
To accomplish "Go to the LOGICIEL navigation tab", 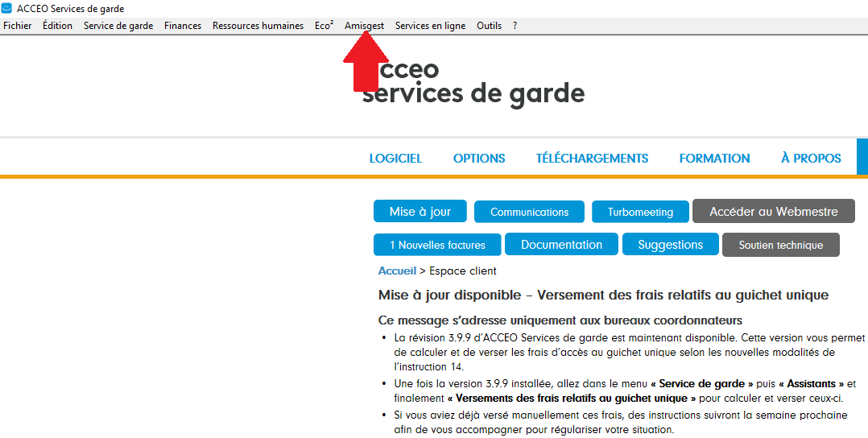I will (x=395, y=159).
